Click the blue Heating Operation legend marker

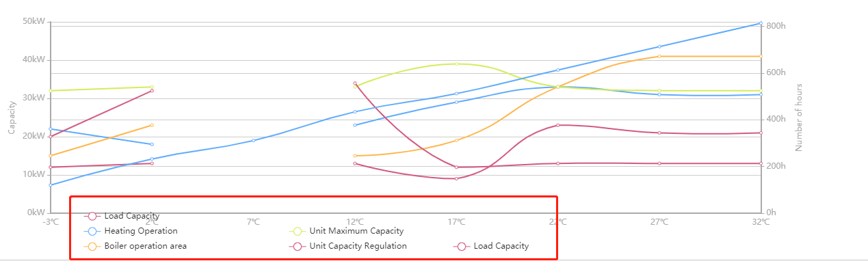(x=92, y=231)
